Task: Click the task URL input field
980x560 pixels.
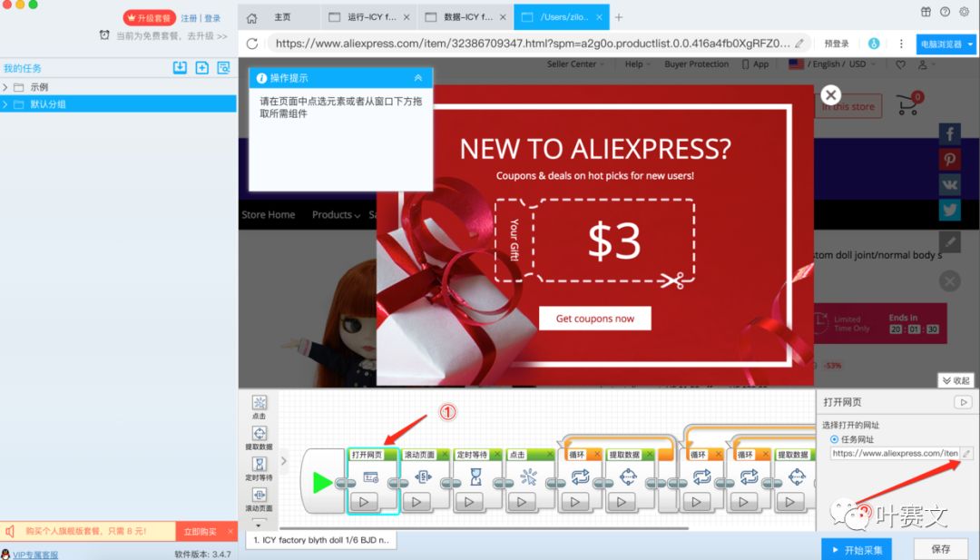Action: [x=895, y=454]
